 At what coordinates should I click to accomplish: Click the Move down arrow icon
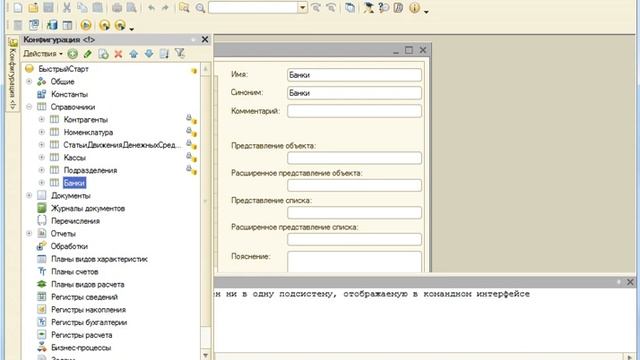(x=149, y=53)
